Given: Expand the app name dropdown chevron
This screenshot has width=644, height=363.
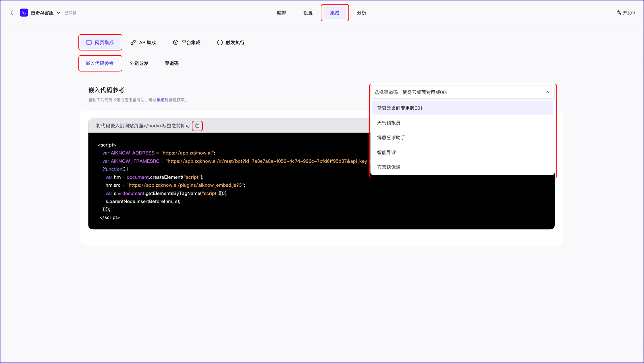Looking at the screenshot, I should (59, 13).
